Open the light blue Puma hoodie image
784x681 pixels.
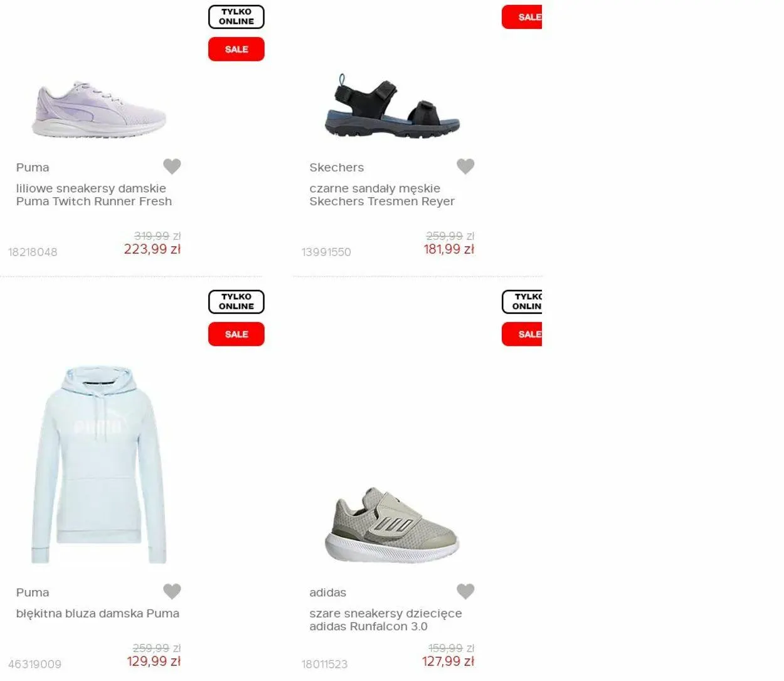(99, 465)
